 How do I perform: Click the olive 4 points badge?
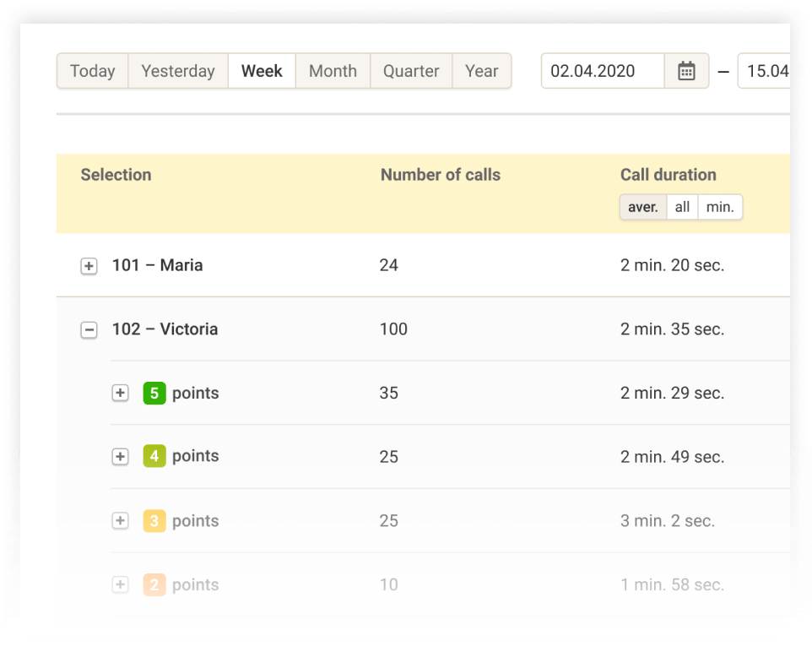pos(154,457)
